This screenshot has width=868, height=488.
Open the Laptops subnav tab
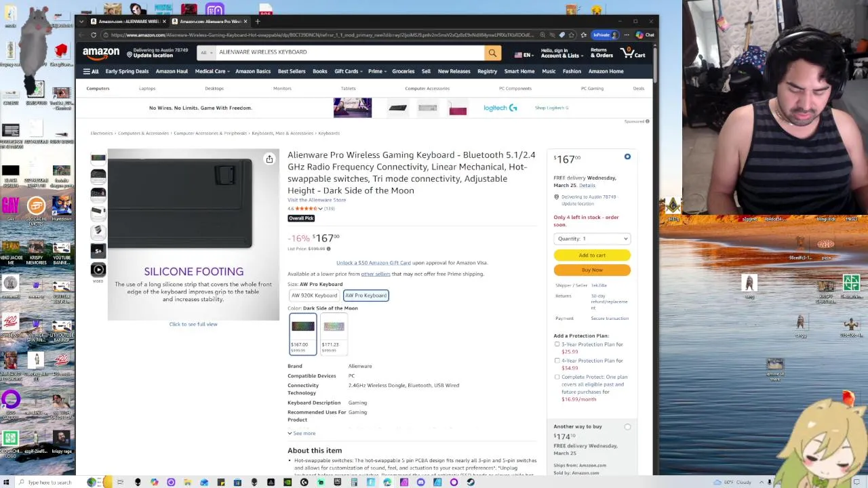147,89
